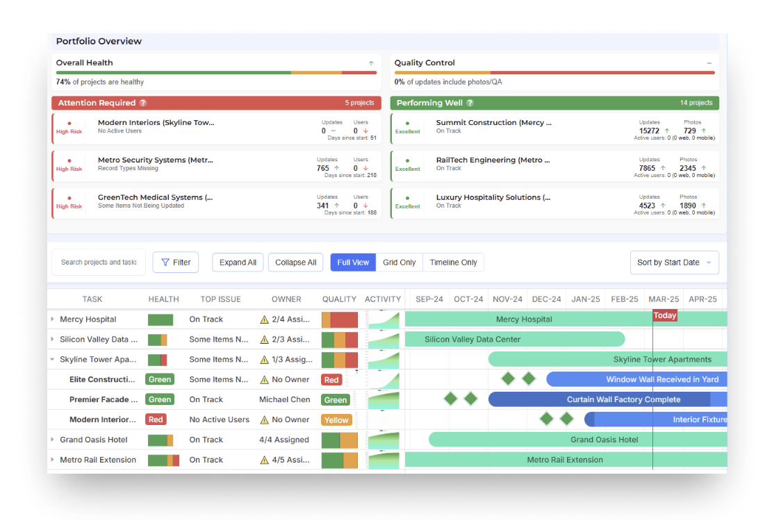Screen dimensions: 781x532
Task: Click the Quality Control progress bar
Action: 554,73
